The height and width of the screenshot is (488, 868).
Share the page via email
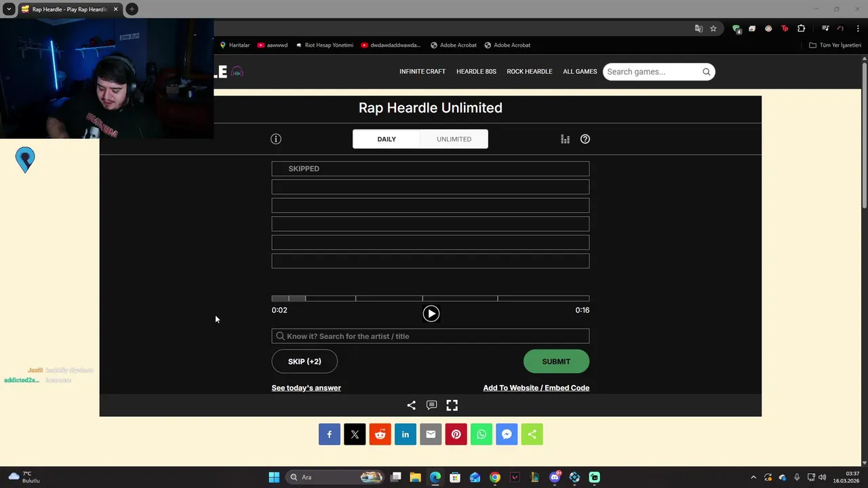coord(431,434)
